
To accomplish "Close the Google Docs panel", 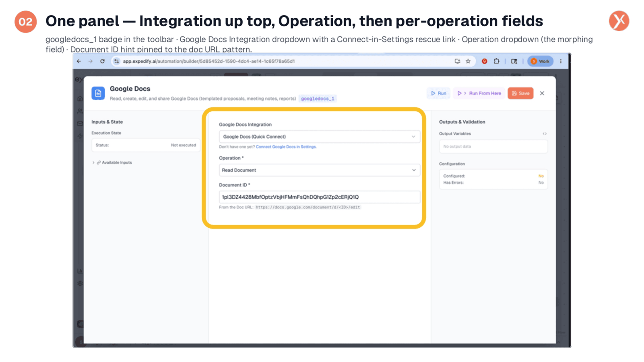I will (x=542, y=93).
